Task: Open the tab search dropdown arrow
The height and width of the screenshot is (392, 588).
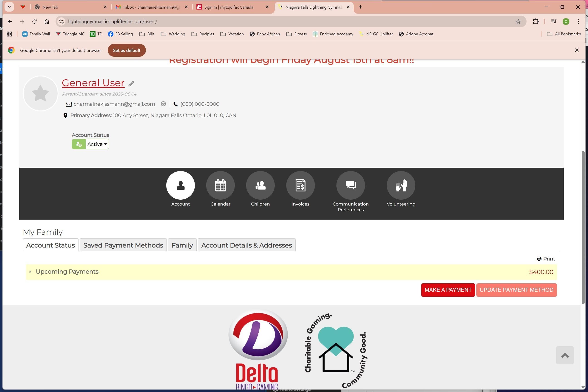Action: [9, 7]
